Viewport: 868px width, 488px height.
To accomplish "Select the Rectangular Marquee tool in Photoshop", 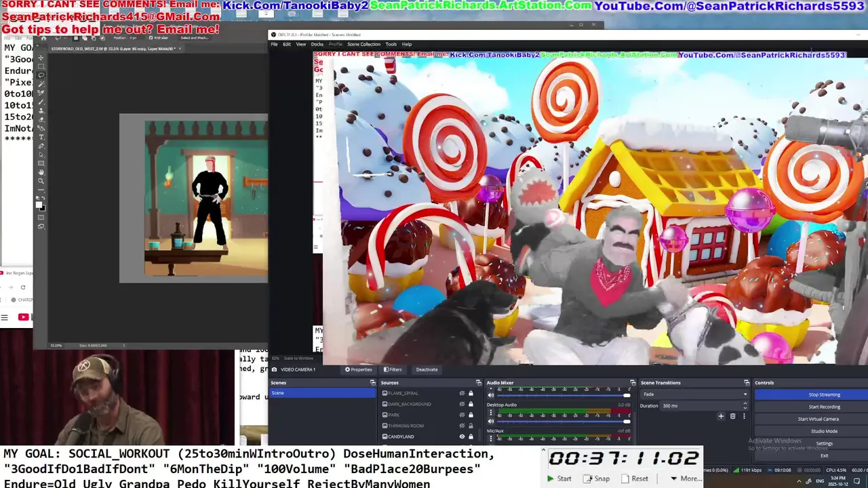I will [41, 66].
